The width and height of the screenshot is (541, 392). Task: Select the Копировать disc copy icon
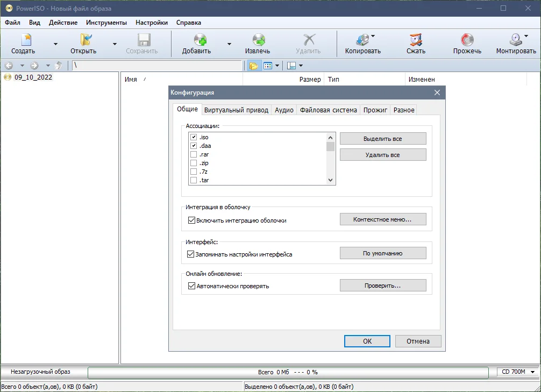click(x=363, y=40)
